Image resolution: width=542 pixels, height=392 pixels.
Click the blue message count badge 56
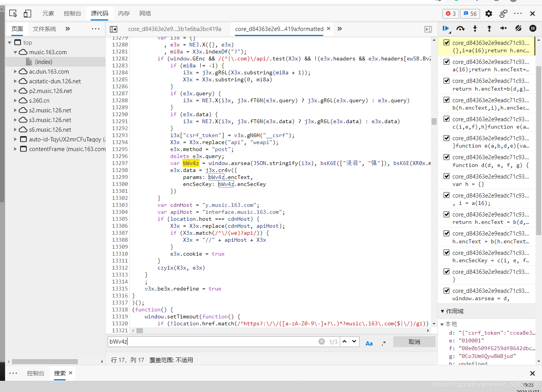point(470,14)
